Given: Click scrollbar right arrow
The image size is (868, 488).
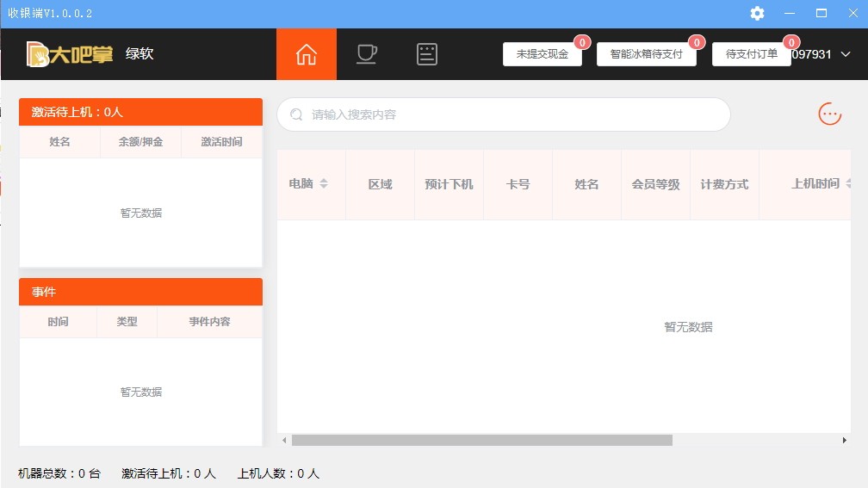Looking at the screenshot, I should pos(844,441).
